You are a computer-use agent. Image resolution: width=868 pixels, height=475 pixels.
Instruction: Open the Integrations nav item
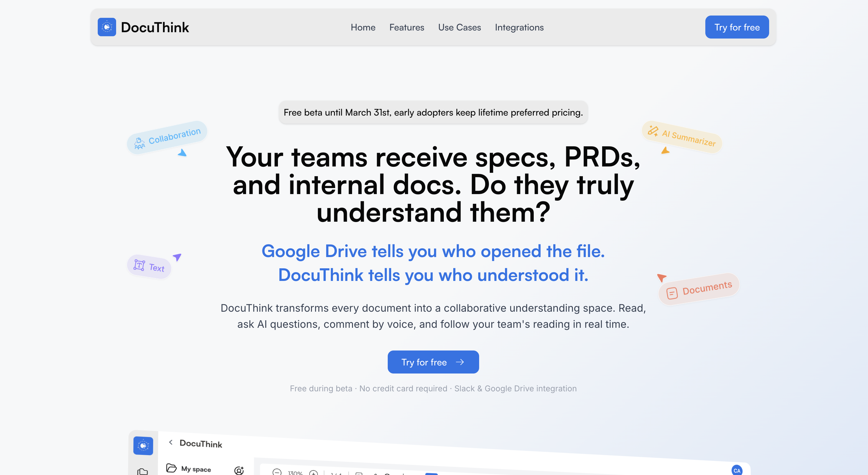click(519, 27)
